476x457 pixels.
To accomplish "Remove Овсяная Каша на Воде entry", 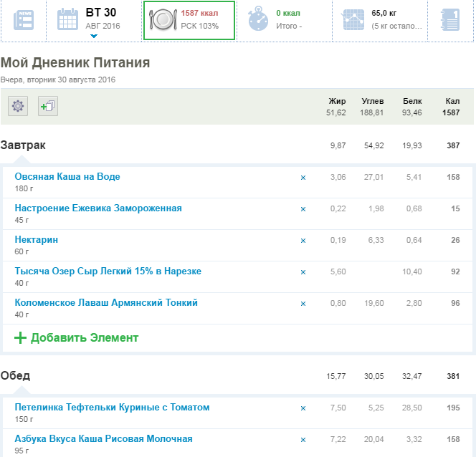I will [x=303, y=178].
